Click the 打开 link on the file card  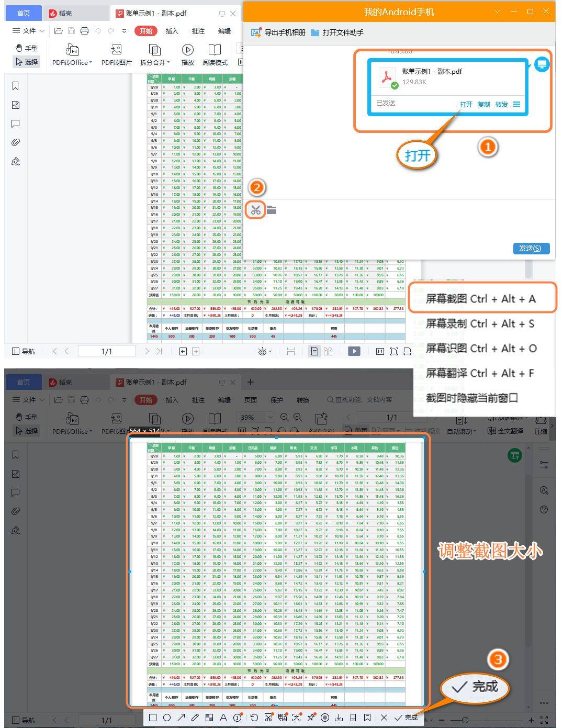click(466, 104)
